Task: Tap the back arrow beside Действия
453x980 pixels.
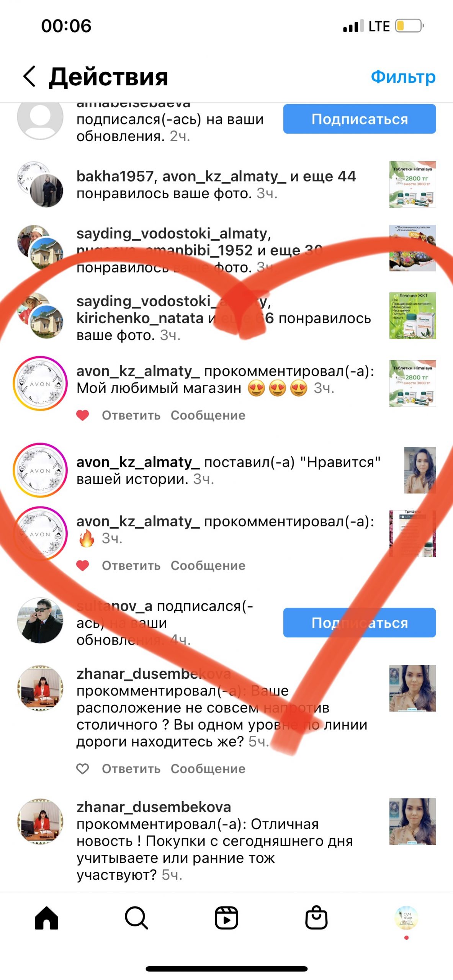Action: click(x=29, y=76)
